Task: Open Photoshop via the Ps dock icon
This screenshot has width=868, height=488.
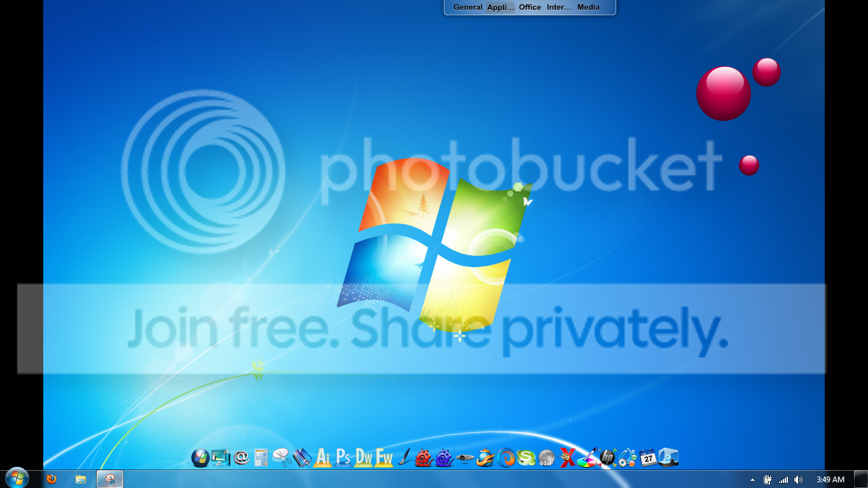Action: pyautogui.click(x=343, y=457)
